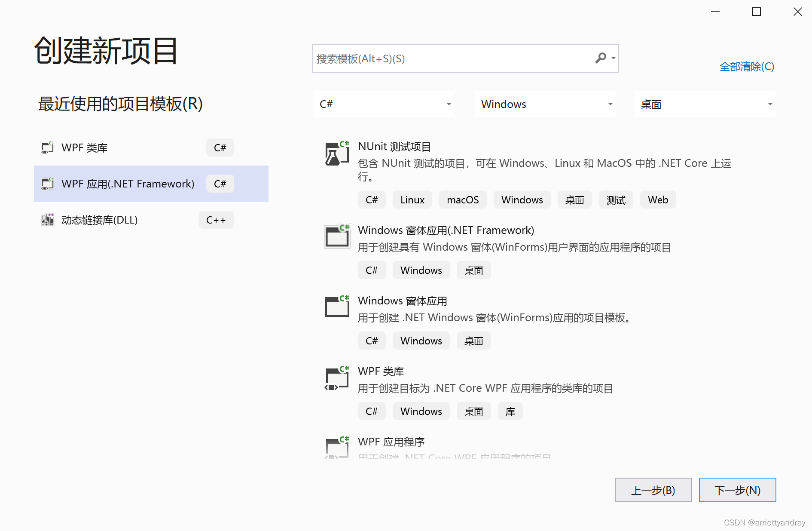Click the Windows 窗体应用 .NET template icon
Screen dimensions: 812x531
tap(337, 306)
